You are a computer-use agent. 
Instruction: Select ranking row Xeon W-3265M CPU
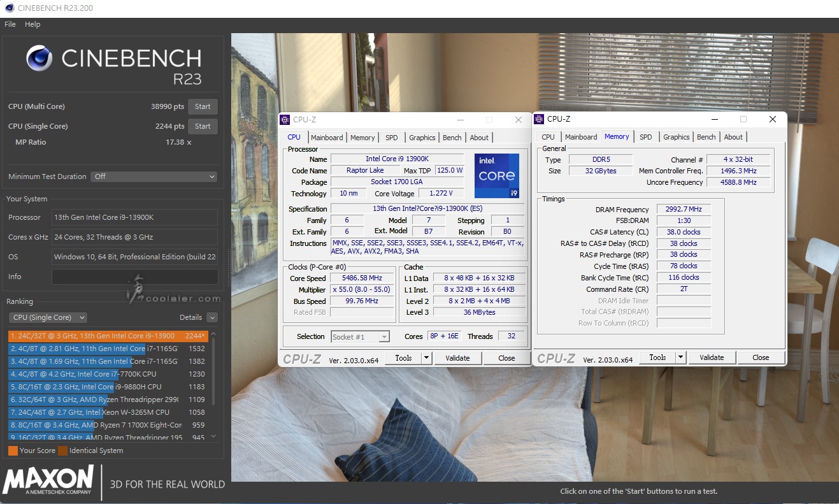(x=108, y=412)
